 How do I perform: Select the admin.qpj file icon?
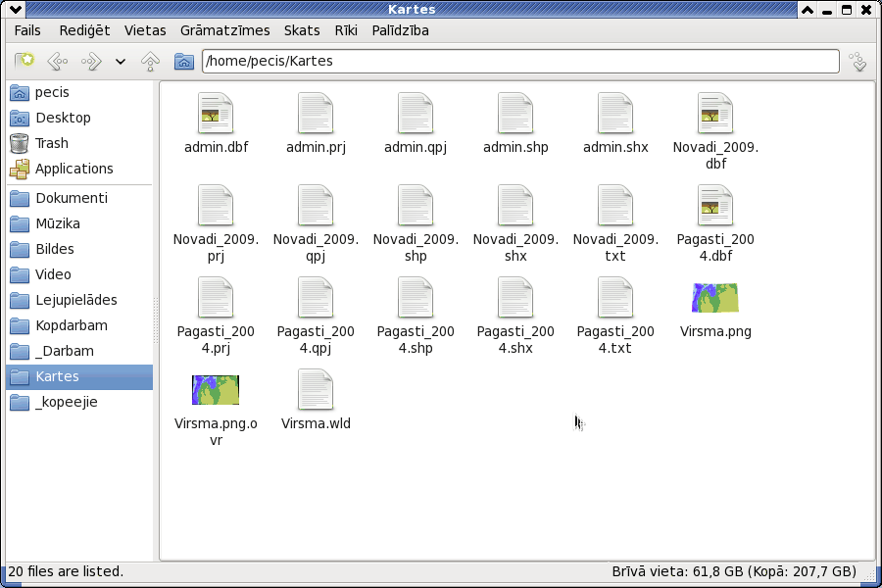(x=416, y=114)
